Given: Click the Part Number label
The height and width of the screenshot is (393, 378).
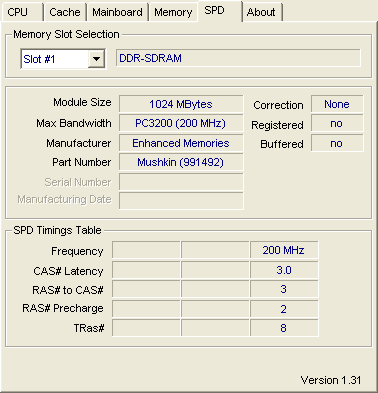Looking at the screenshot, I should point(82,162).
